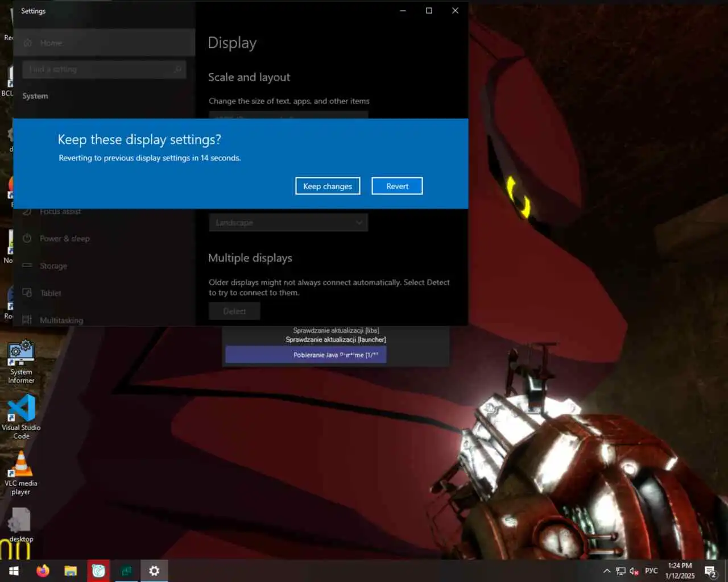This screenshot has height=582, width=728.
Task: Click the Display page title
Action: coord(232,43)
